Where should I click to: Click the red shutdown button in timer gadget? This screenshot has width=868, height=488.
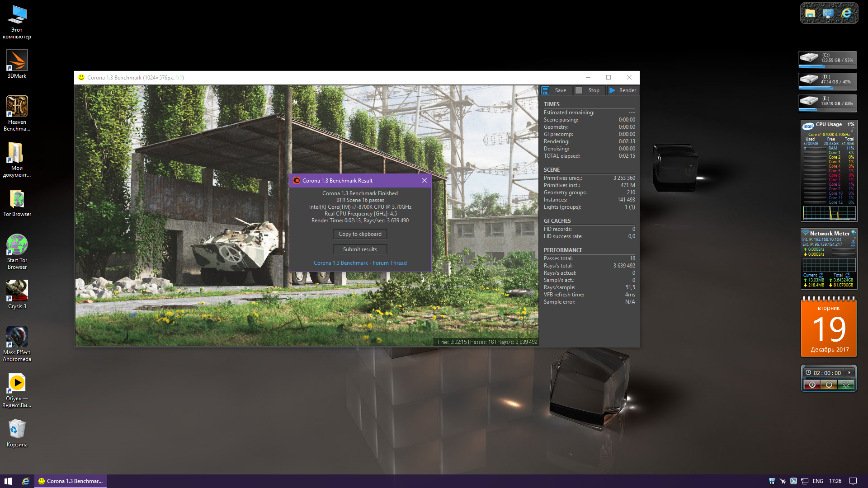tap(812, 385)
